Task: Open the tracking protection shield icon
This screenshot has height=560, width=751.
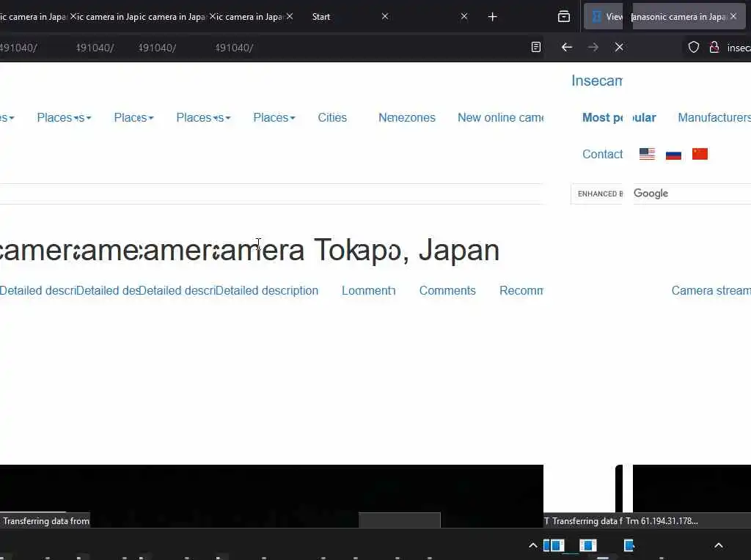Action: (694, 47)
